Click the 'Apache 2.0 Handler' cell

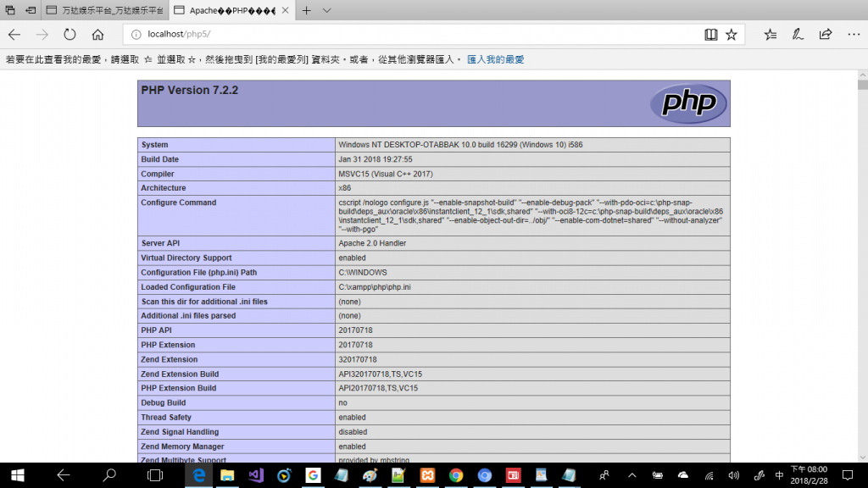pyautogui.click(x=532, y=243)
